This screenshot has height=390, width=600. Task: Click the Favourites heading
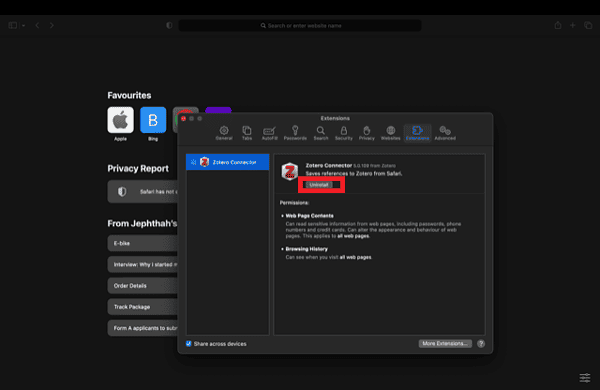pyautogui.click(x=129, y=95)
